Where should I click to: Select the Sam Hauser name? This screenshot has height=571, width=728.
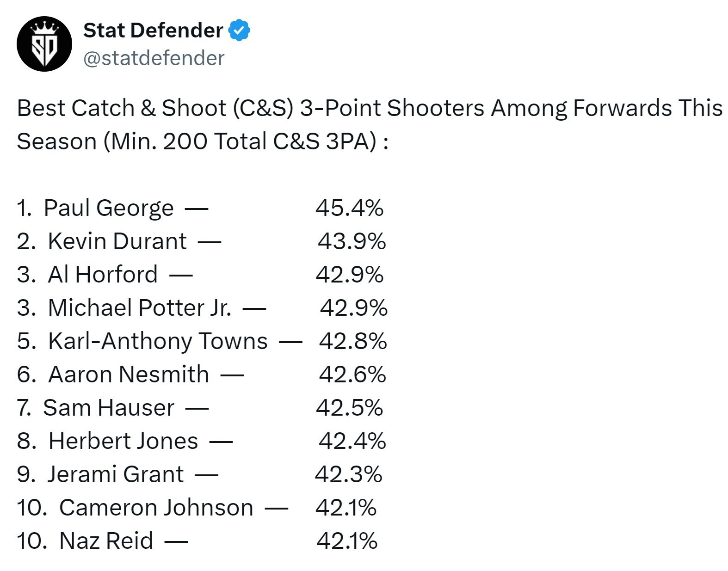(109, 408)
